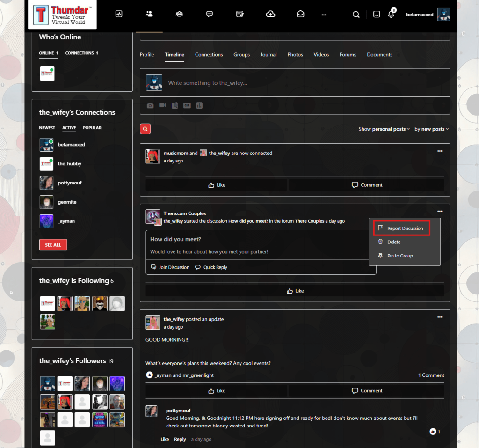The height and width of the screenshot is (448, 479).
Task: Open the_hubby in connections list
Action: (x=69, y=164)
